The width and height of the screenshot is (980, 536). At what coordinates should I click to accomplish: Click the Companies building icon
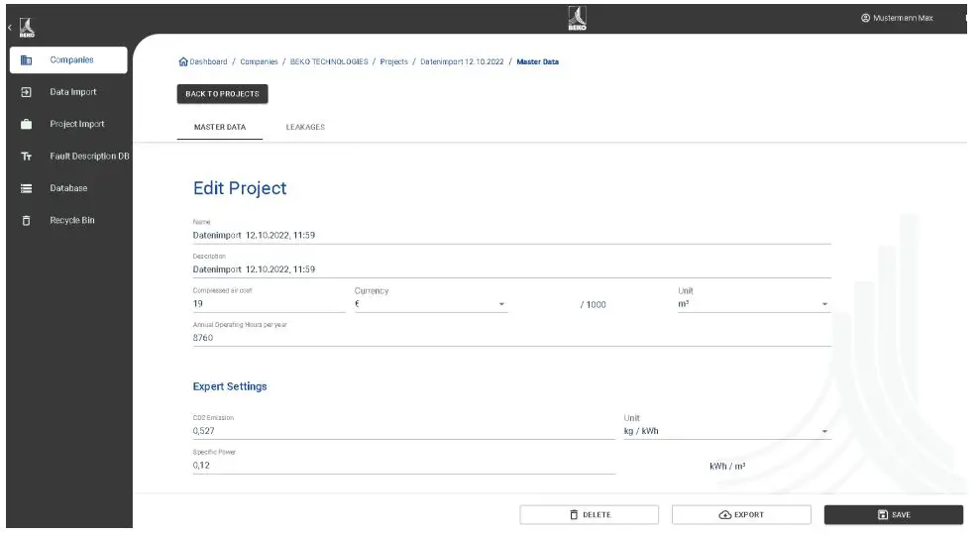26,60
